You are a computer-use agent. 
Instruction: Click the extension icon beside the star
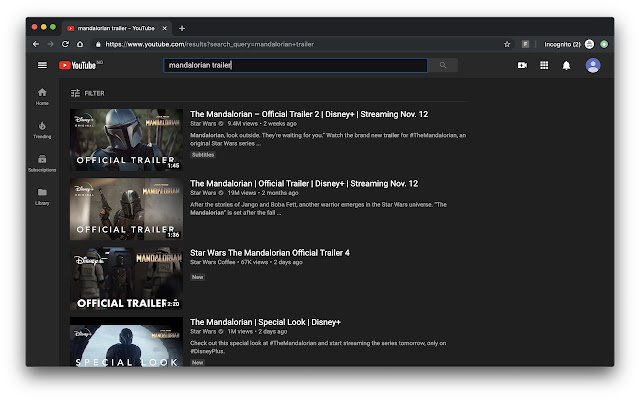pos(525,44)
